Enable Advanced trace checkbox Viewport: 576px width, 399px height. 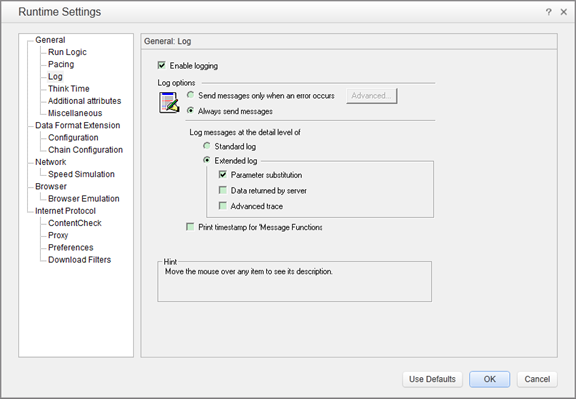point(223,205)
